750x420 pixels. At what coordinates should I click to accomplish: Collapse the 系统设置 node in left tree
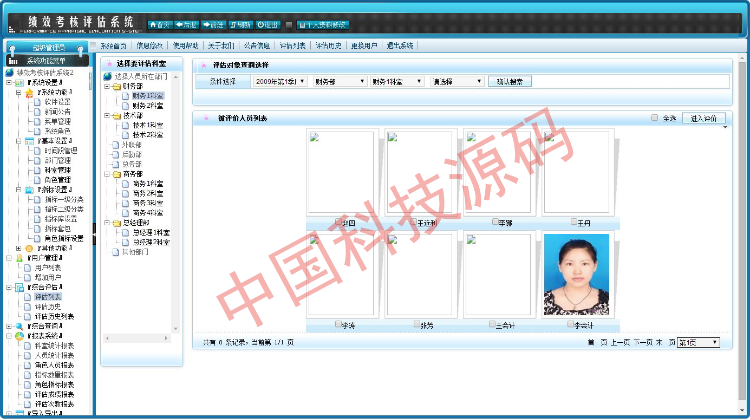point(9,83)
